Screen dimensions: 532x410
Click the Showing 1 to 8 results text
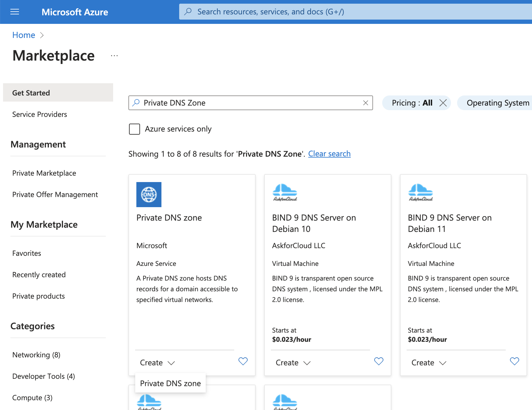[217, 154]
